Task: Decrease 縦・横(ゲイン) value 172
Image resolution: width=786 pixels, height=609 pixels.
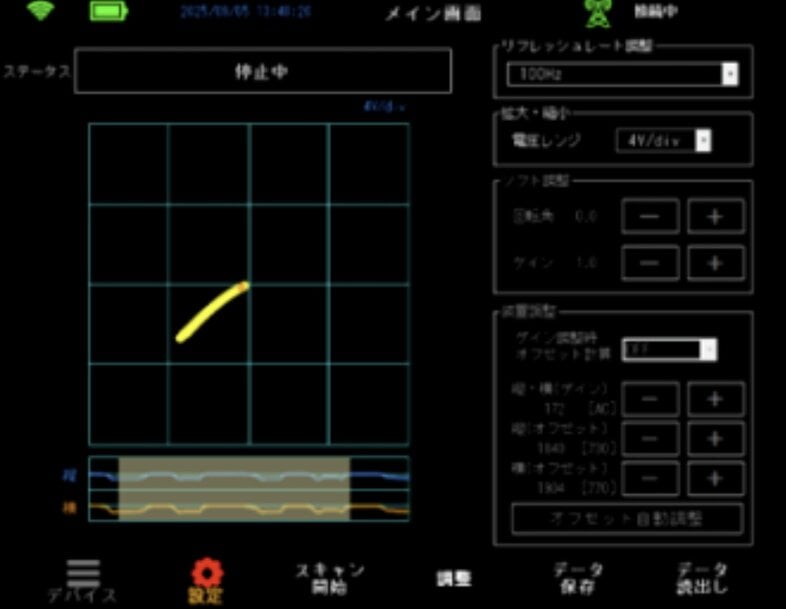Action: click(650, 399)
